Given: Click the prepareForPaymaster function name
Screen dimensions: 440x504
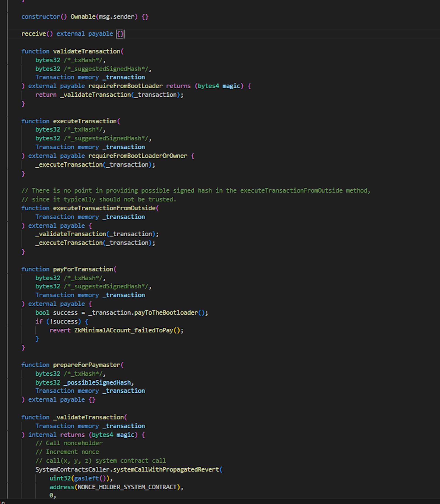Looking at the screenshot, I should point(87,365).
